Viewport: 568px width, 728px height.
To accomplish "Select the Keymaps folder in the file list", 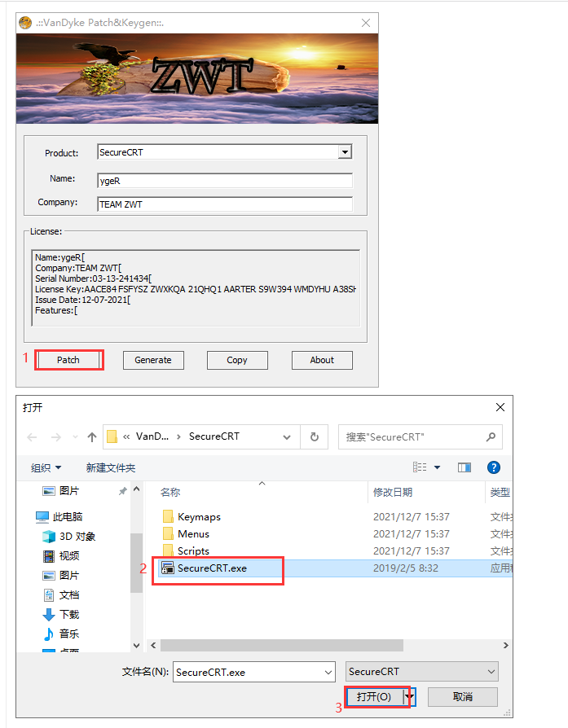I will [199, 516].
